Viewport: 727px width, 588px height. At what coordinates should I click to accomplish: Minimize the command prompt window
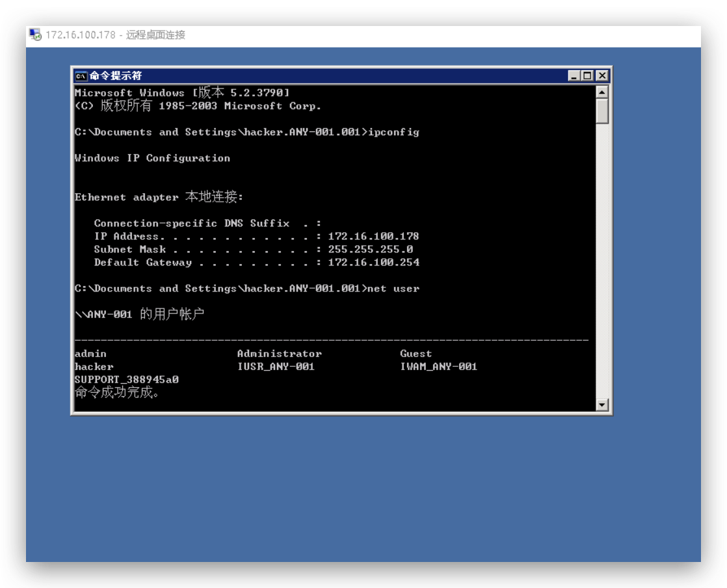[x=574, y=75]
